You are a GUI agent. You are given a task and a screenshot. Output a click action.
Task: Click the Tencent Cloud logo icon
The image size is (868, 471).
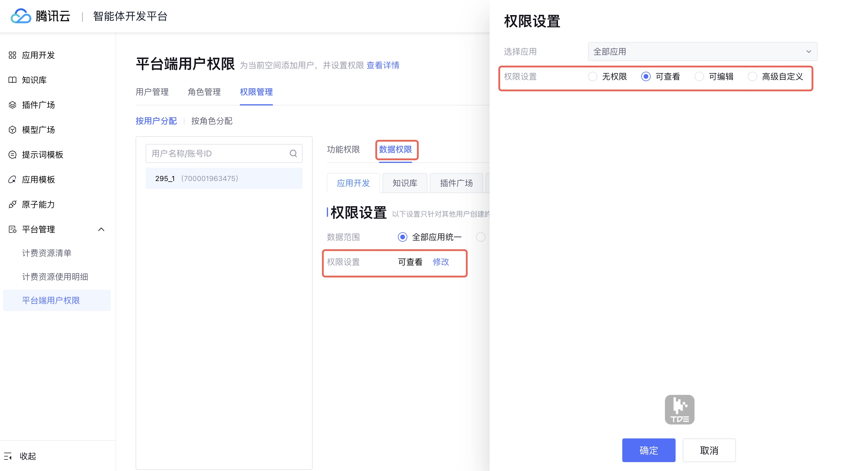tap(21, 16)
